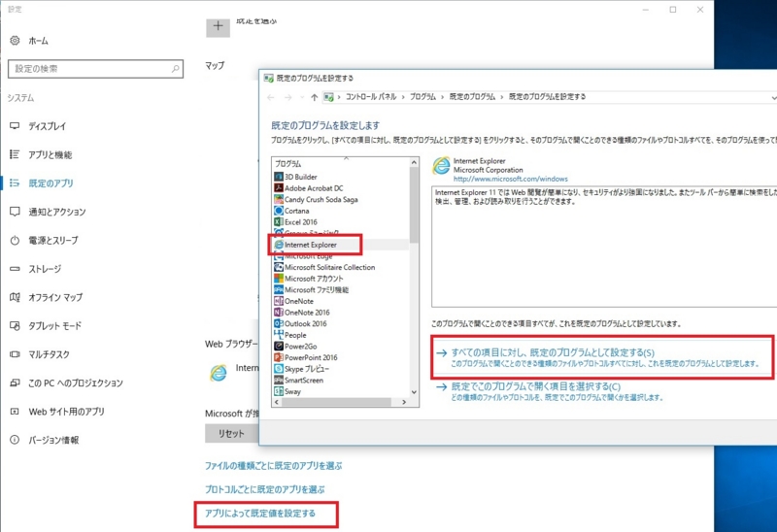Click the Excel 2016 icon in list
Image resolution: width=777 pixels, height=532 pixels.
point(279,222)
